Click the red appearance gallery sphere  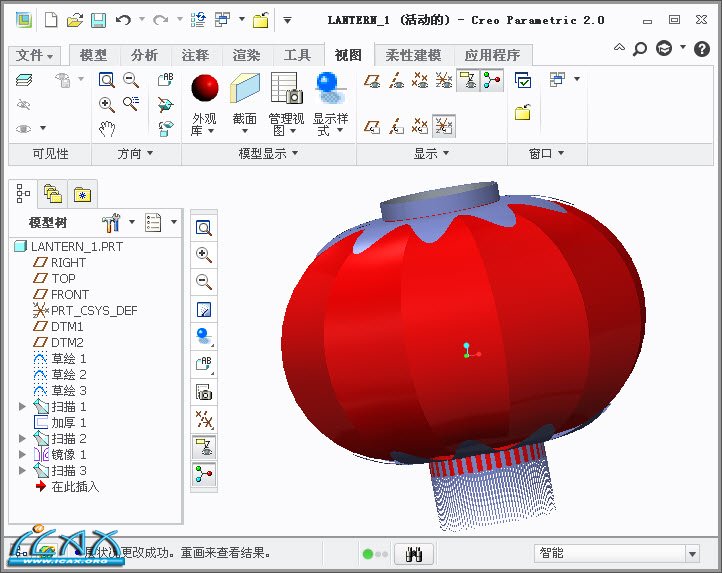205,88
